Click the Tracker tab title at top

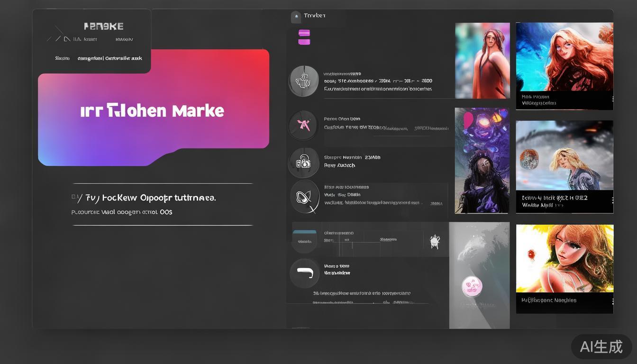click(x=314, y=16)
